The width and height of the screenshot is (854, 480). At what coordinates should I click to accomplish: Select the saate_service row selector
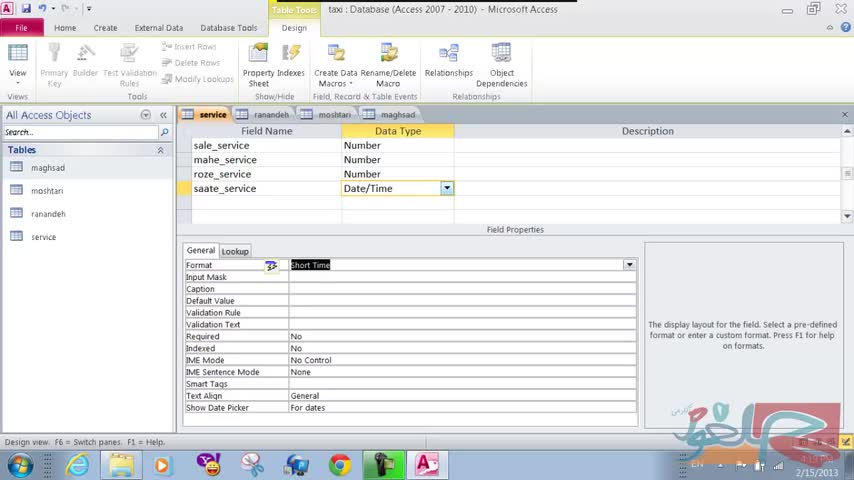coord(184,188)
